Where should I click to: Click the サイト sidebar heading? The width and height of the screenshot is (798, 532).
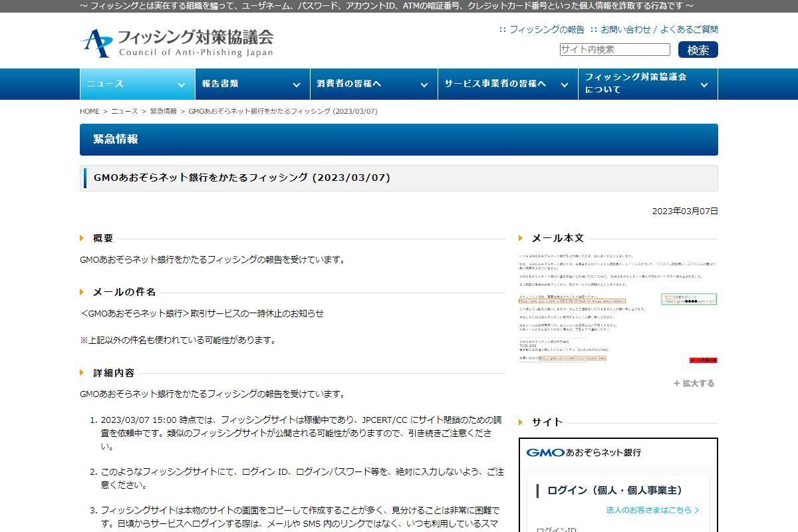(x=547, y=422)
